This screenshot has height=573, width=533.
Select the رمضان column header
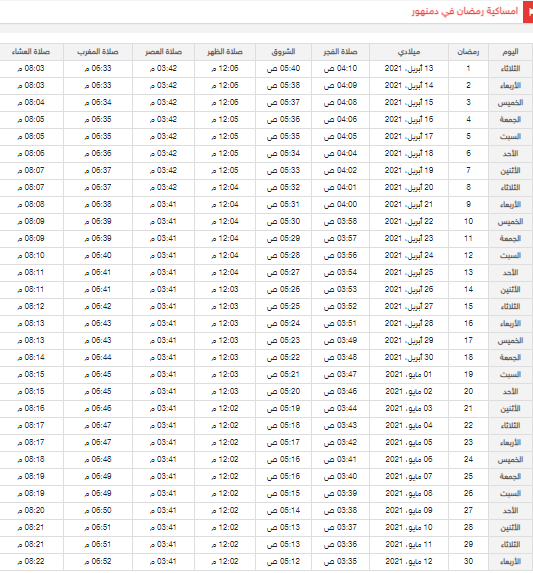pyautogui.click(x=468, y=52)
